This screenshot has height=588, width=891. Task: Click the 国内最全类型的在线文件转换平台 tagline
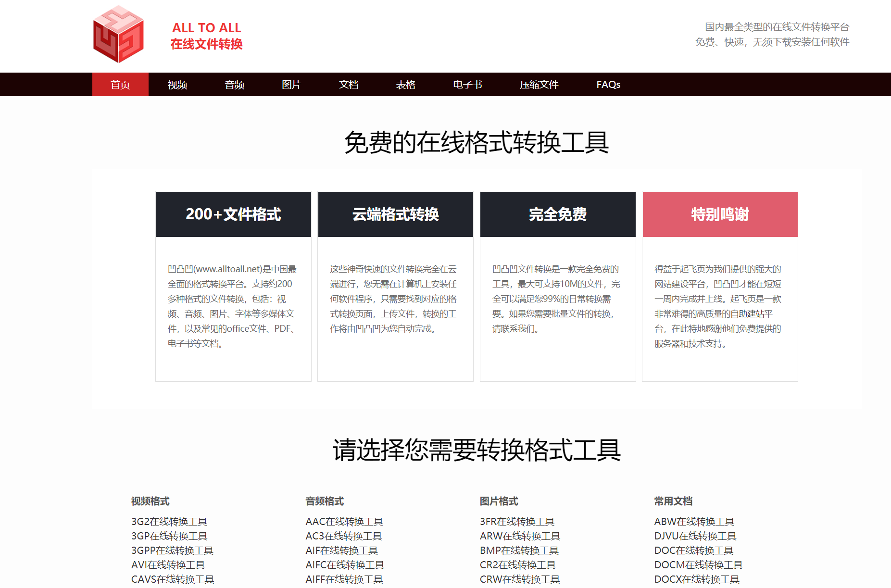click(x=777, y=27)
